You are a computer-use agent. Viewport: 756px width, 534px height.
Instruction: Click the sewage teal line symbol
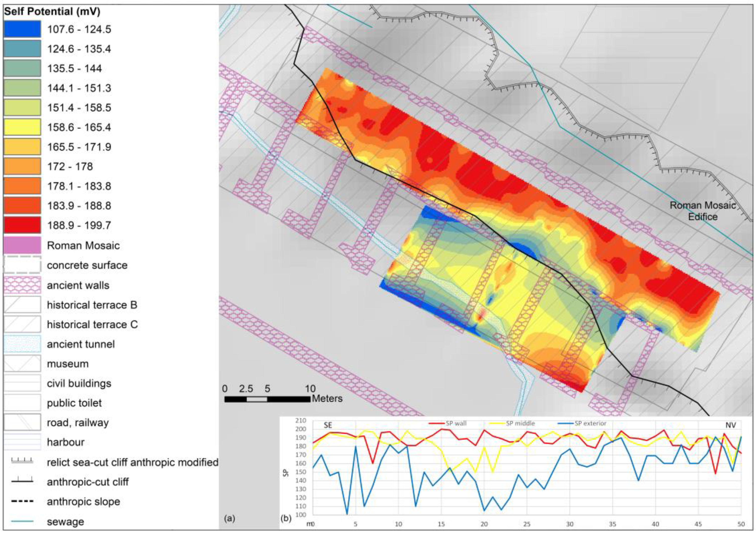click(x=22, y=521)
